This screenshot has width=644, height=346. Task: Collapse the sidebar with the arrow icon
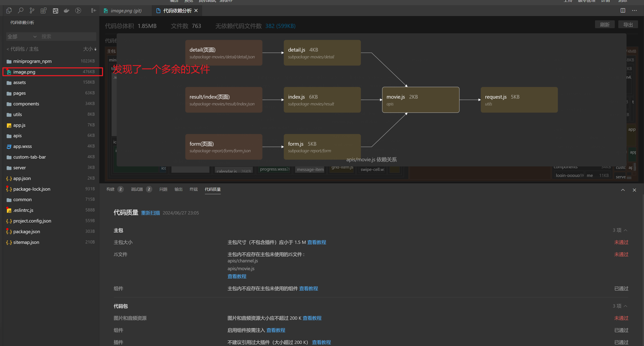[93, 10]
